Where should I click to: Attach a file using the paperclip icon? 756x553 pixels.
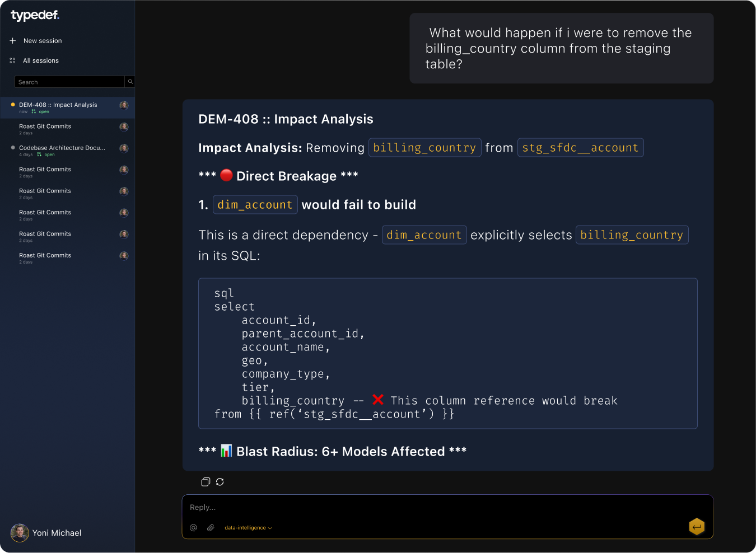click(x=211, y=527)
